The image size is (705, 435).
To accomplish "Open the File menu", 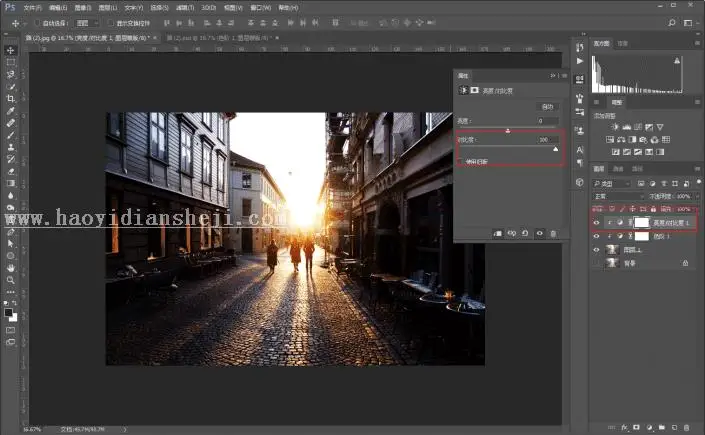I will [x=32, y=8].
